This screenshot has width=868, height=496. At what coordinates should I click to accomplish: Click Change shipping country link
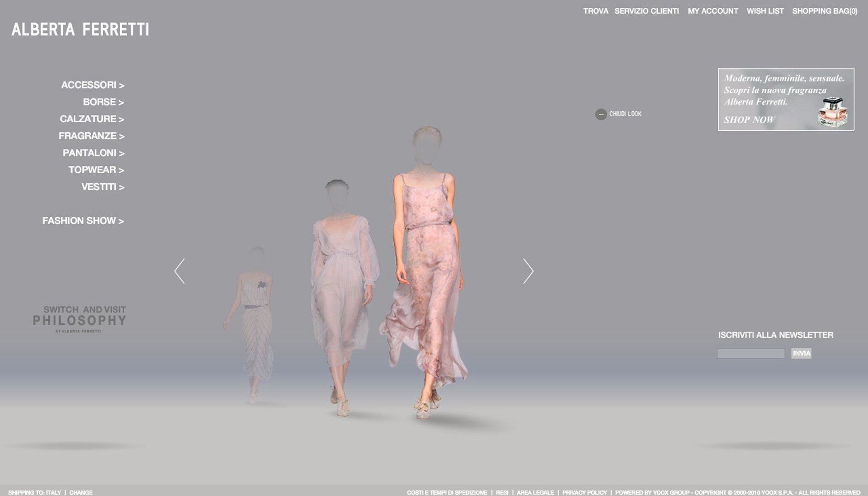click(81, 492)
